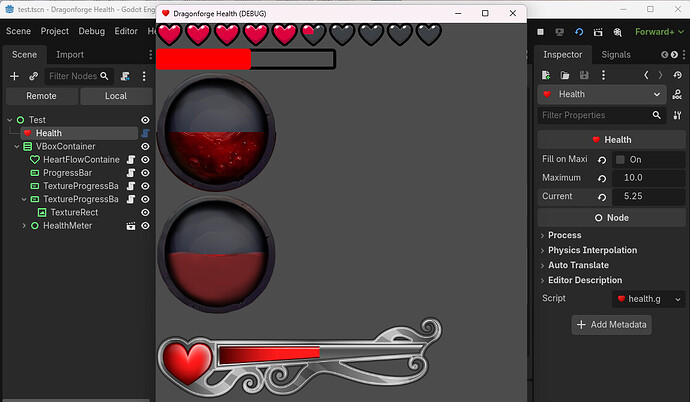Toggle the Fill on Maxi On checkbox
690x402 pixels.
point(620,160)
